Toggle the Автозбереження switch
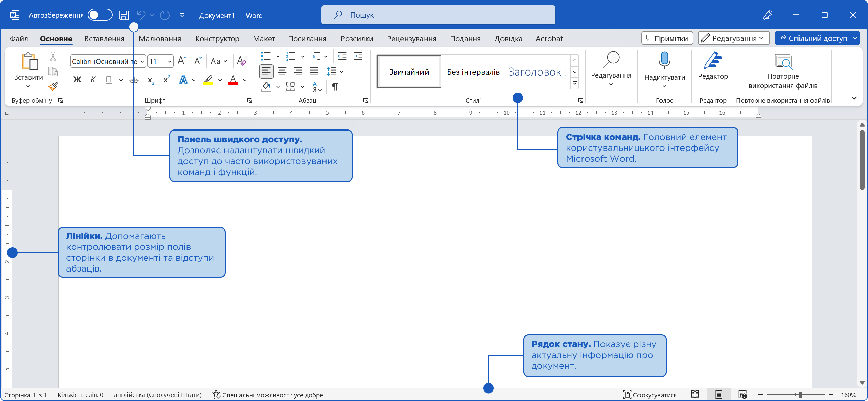 pyautogui.click(x=100, y=15)
